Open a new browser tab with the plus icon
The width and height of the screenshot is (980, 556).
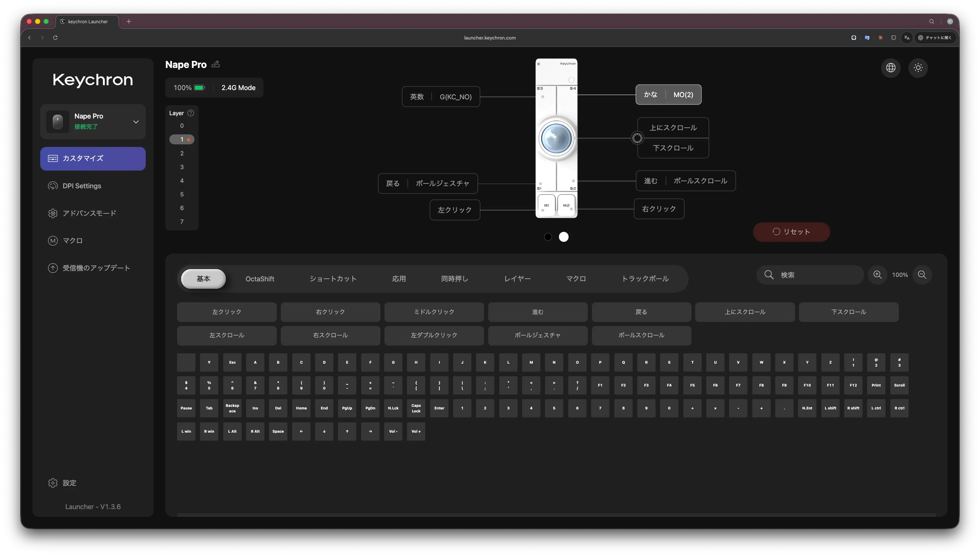[x=129, y=21]
